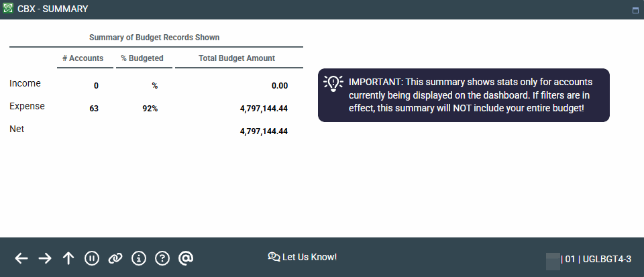Select the % Budgeted column header
This screenshot has height=277, width=644.
142,58
